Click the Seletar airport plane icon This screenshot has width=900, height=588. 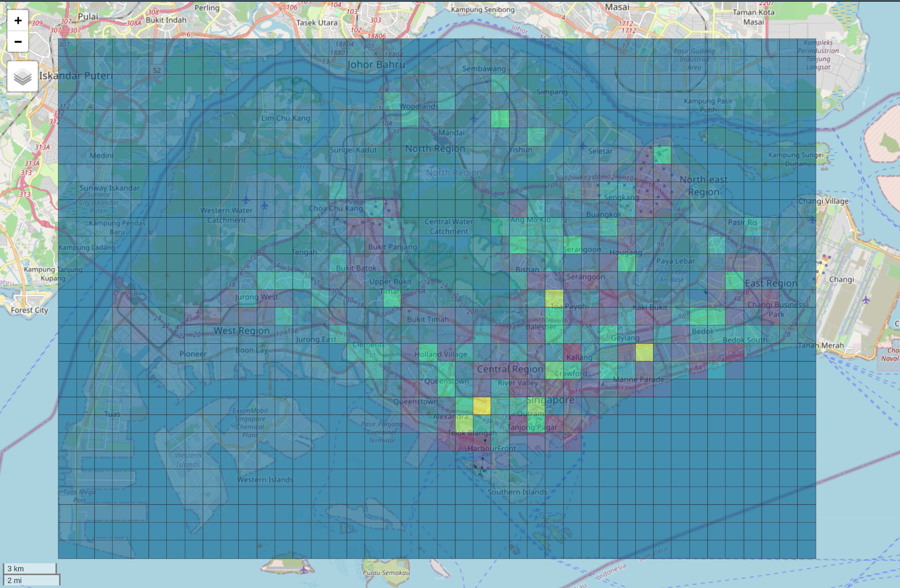[582, 146]
